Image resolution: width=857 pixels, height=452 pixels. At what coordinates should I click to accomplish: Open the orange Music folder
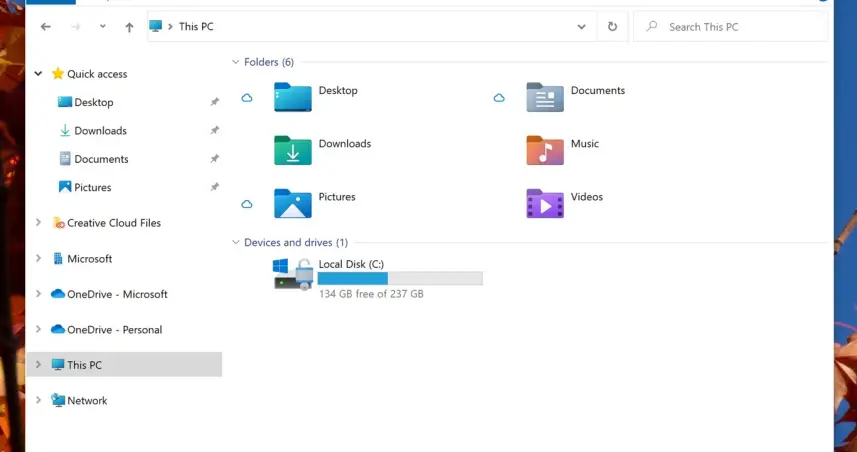point(545,150)
